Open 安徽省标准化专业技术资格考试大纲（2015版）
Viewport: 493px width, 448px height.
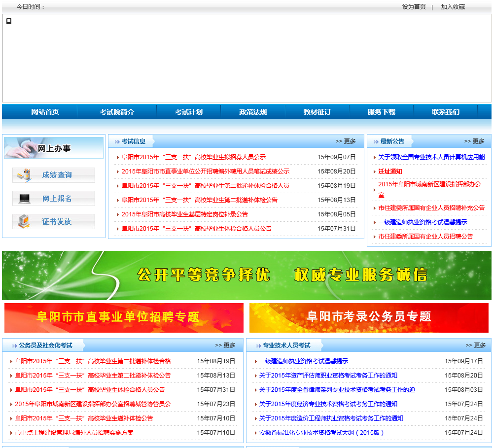pos(321,433)
